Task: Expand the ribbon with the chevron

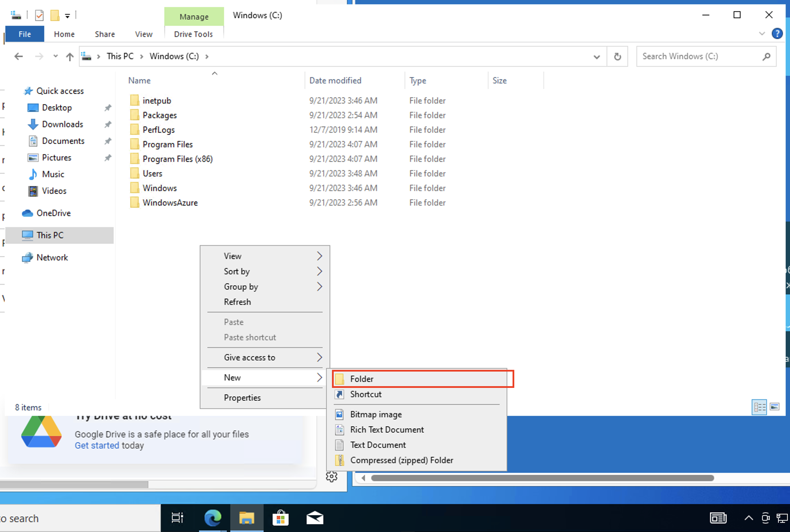Action: (762, 34)
